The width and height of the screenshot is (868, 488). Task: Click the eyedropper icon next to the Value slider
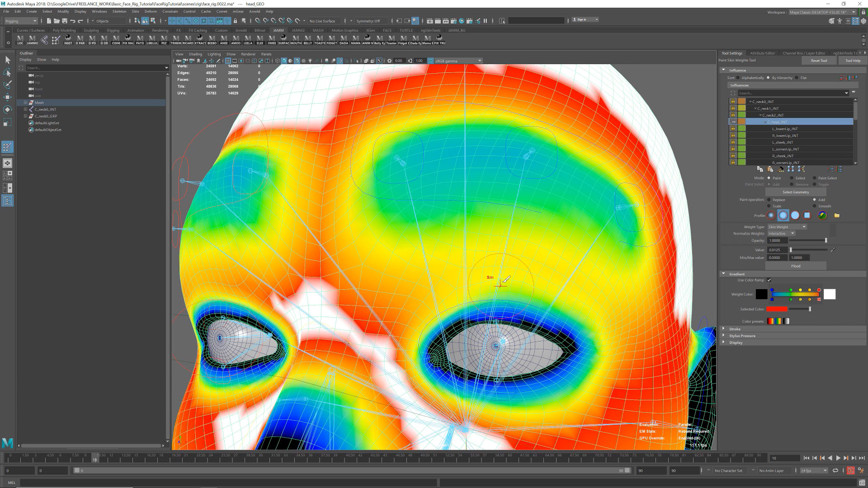tap(832, 249)
